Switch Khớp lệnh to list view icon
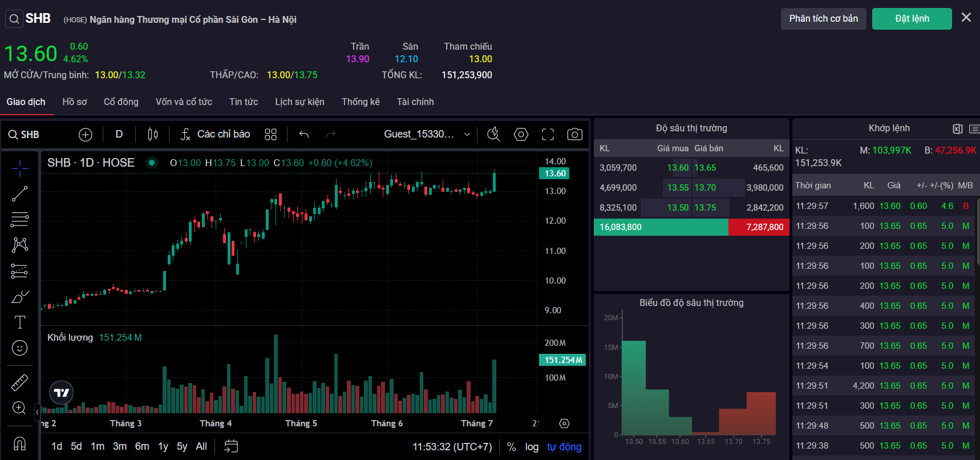The height and width of the screenshot is (460, 980). (974, 129)
